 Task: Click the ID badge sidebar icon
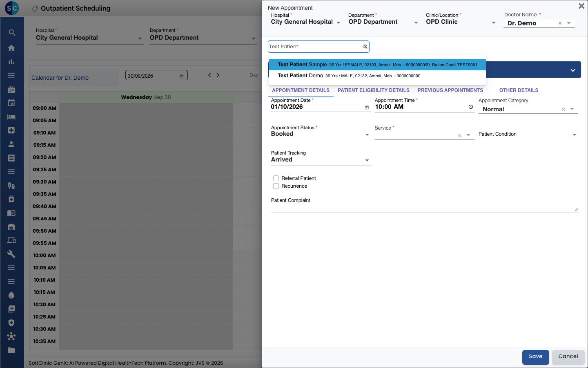coord(11,89)
